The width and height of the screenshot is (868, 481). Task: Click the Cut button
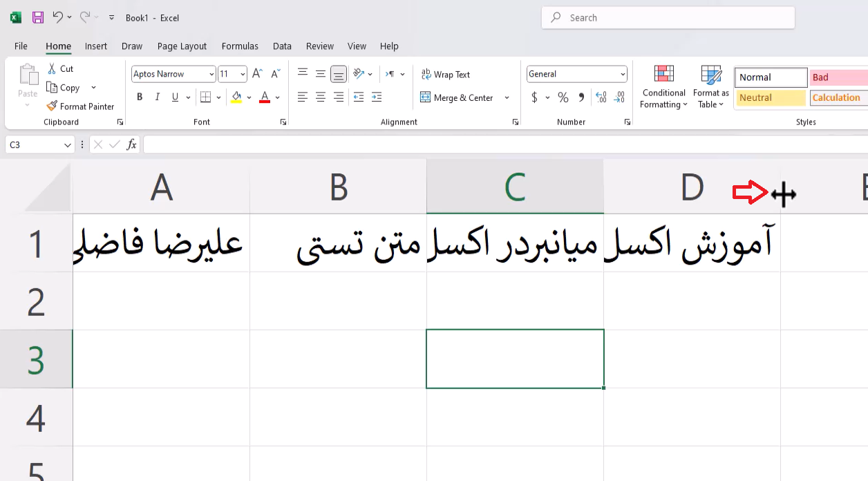(60, 68)
